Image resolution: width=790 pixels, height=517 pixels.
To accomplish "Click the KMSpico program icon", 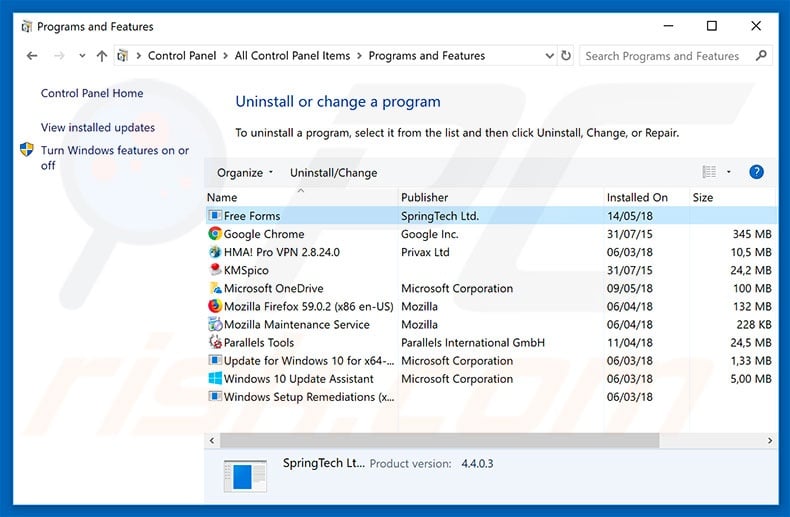I will 215,270.
